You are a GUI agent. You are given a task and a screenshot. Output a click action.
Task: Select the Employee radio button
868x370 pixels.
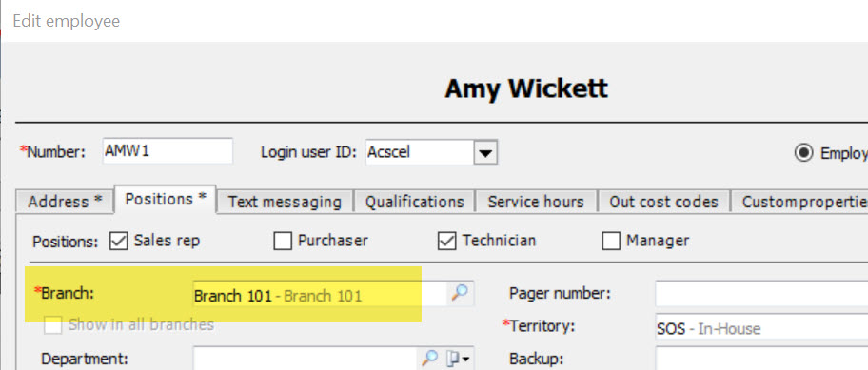(x=803, y=152)
